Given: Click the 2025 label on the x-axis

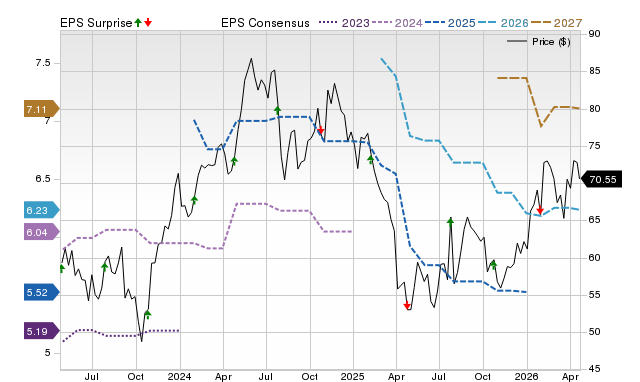Looking at the screenshot, I should point(353,376).
